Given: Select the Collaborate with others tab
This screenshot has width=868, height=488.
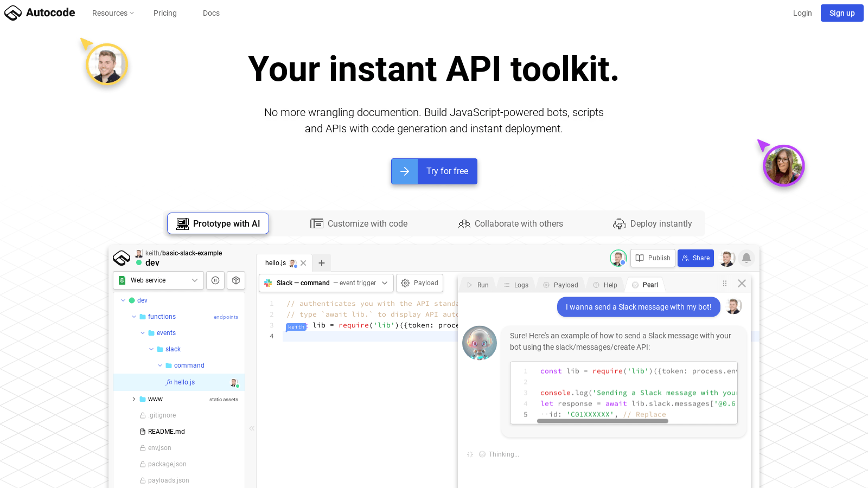Looking at the screenshot, I should pos(510,223).
